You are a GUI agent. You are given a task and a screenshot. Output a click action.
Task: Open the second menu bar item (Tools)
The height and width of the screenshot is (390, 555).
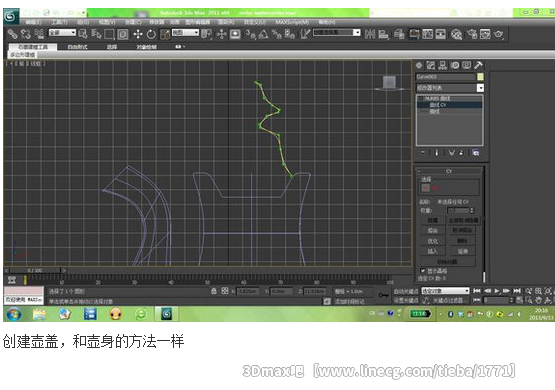(x=59, y=22)
